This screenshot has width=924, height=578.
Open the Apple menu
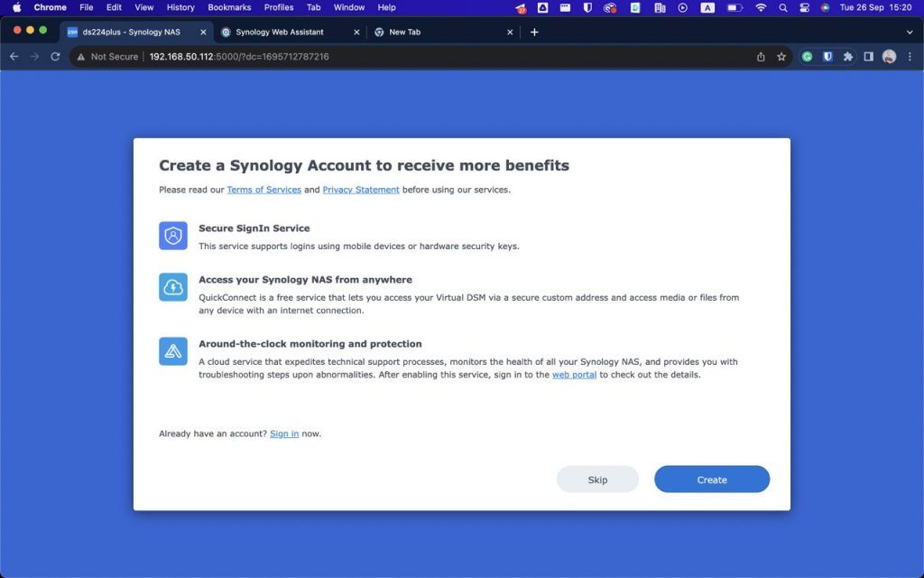(x=16, y=7)
